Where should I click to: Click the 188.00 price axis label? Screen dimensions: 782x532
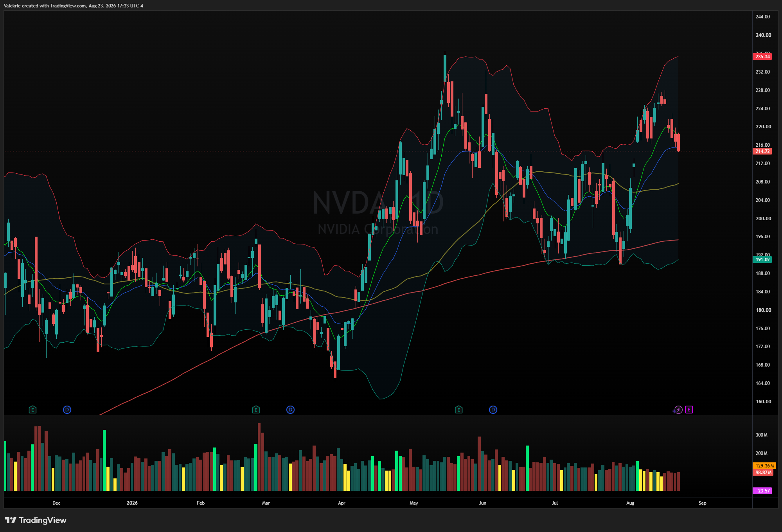(762, 273)
